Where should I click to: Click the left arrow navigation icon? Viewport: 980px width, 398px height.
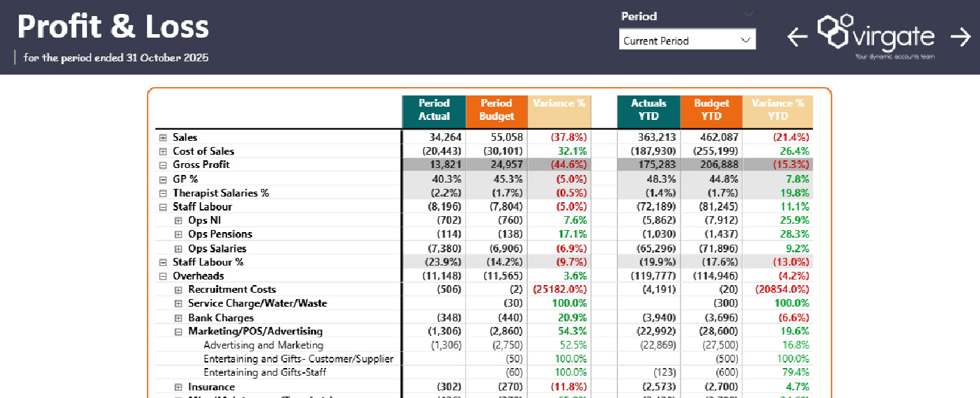point(798,37)
